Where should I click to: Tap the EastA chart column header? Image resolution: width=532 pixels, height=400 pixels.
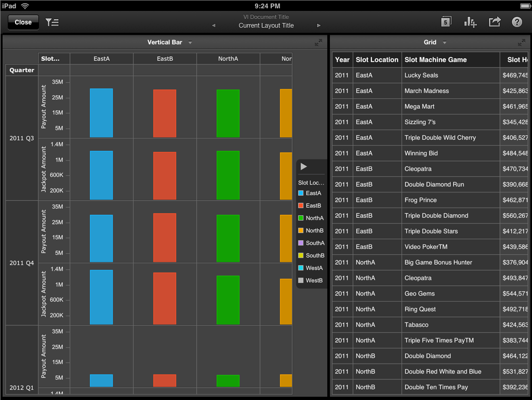(101, 59)
